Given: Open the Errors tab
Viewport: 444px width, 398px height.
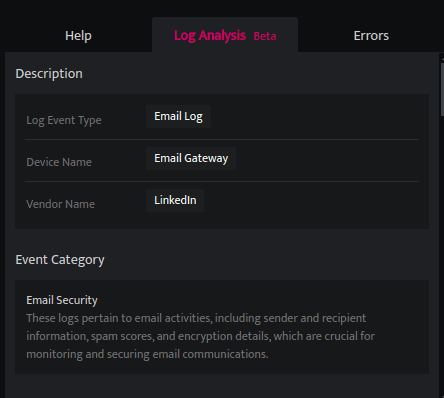Looking at the screenshot, I should pos(371,35).
